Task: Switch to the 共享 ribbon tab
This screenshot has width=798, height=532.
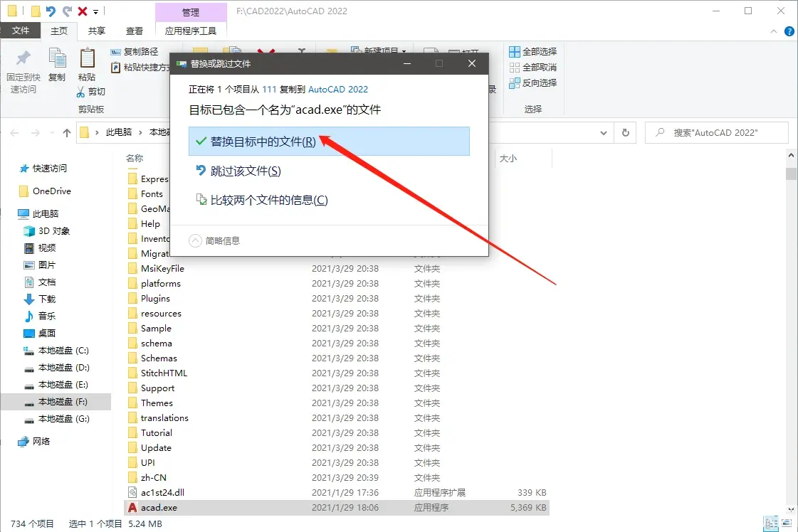Action: pyautogui.click(x=96, y=31)
